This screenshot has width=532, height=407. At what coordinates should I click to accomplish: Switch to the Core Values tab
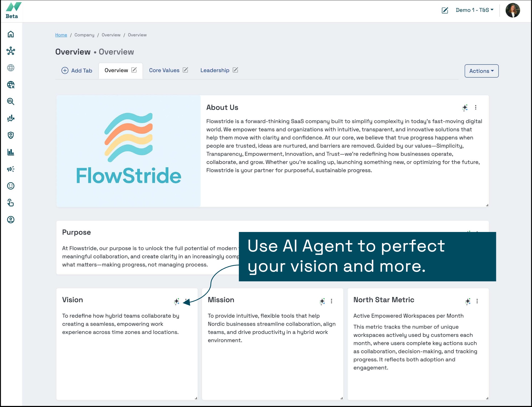click(164, 70)
